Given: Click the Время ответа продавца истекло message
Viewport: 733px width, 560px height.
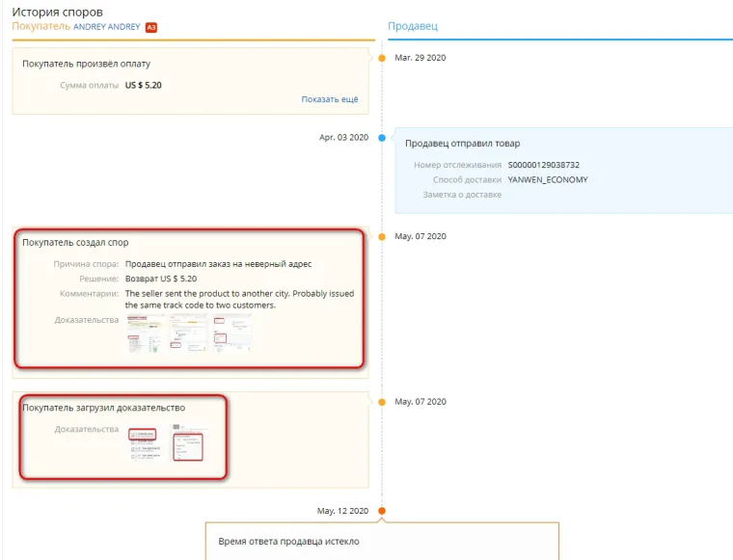Looking at the screenshot, I should (288, 542).
